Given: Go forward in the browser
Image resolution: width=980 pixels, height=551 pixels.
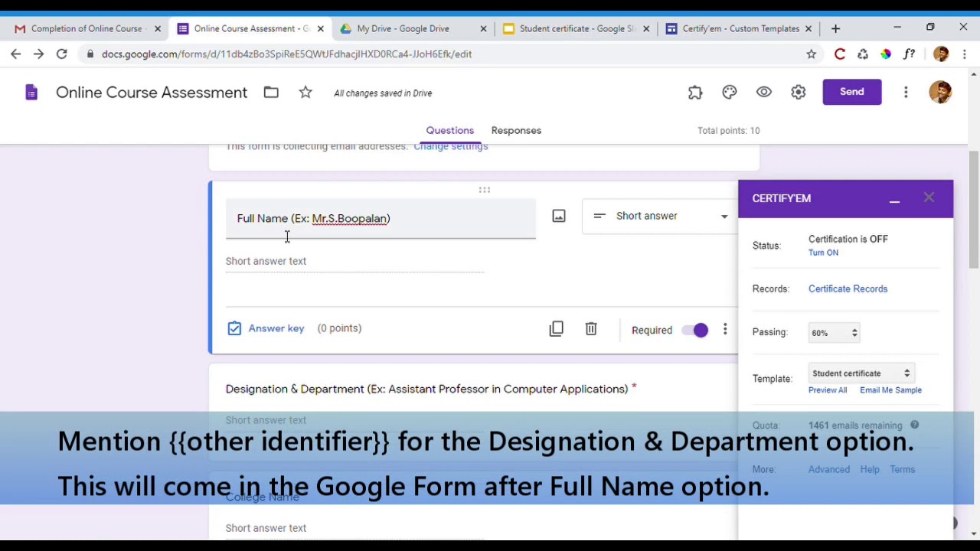Looking at the screenshot, I should pos(38,54).
